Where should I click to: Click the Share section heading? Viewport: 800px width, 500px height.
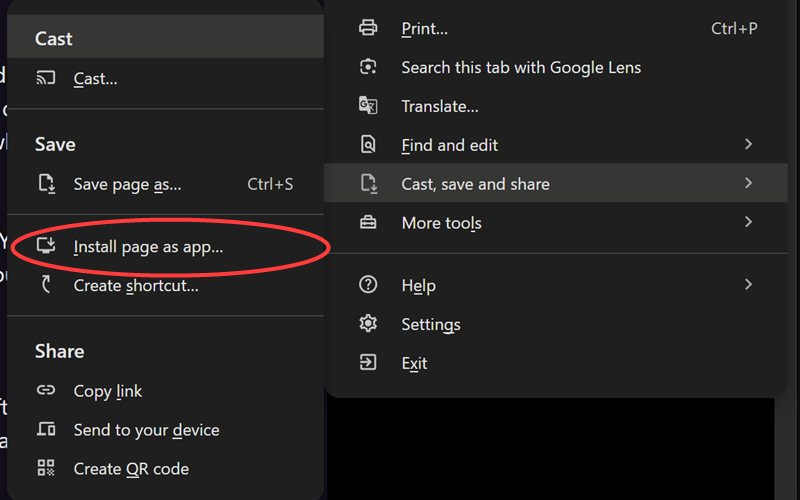tap(59, 351)
